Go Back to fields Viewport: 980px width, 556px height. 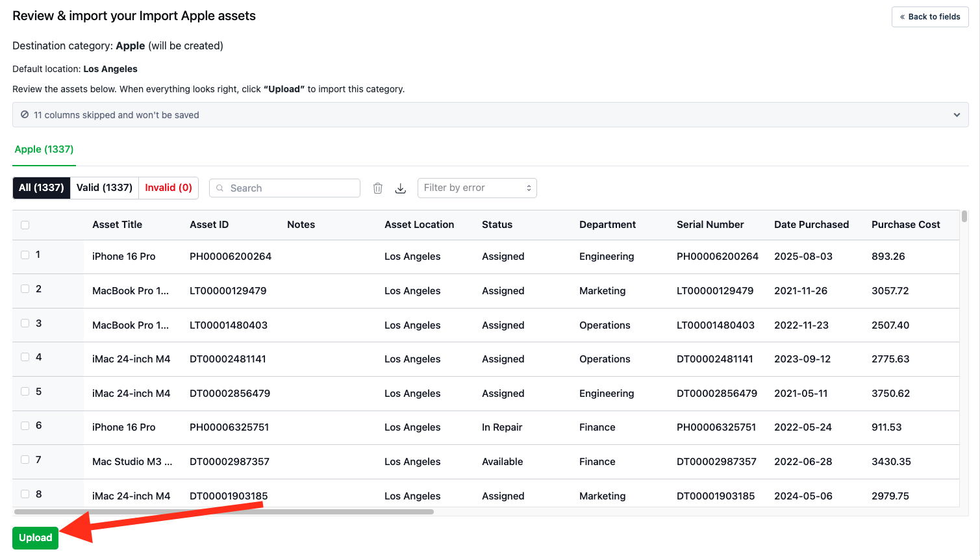930,17
